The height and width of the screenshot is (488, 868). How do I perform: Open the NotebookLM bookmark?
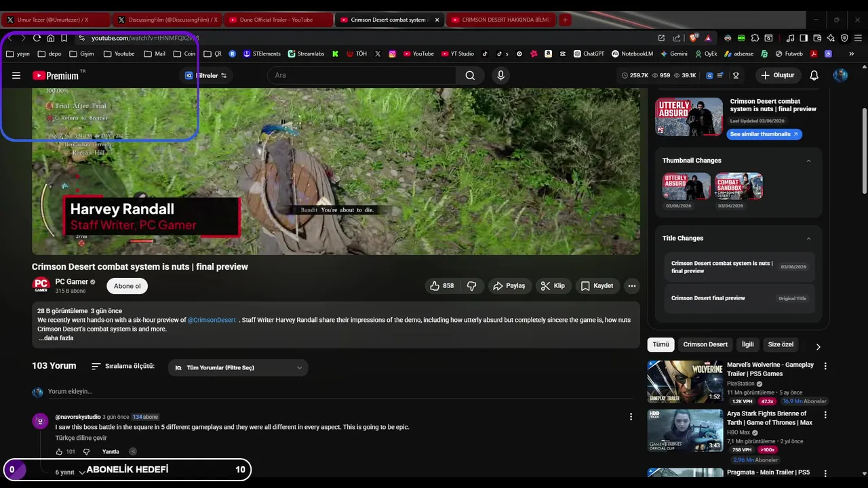click(632, 54)
